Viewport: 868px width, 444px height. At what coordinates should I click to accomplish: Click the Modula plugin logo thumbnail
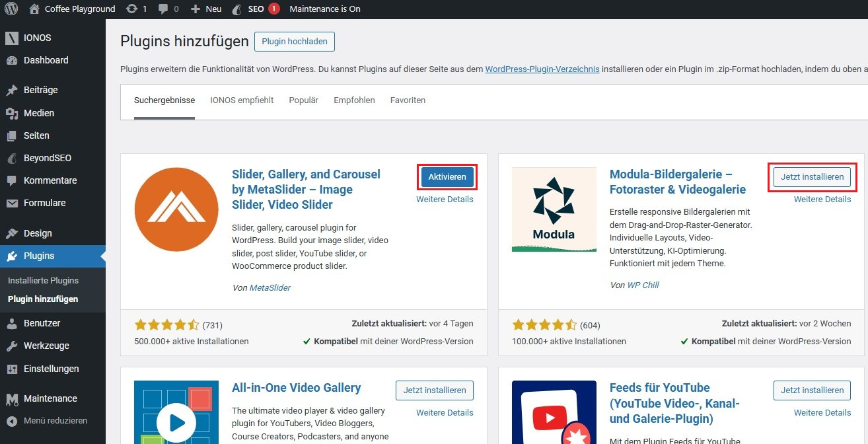pos(554,209)
